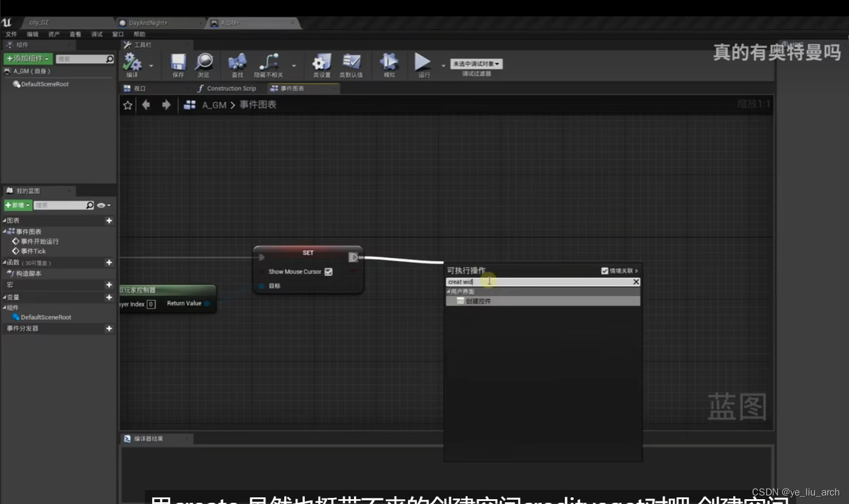Open 类设置 (Class Settings) icon
This screenshot has width=849, height=504.
coord(321,62)
